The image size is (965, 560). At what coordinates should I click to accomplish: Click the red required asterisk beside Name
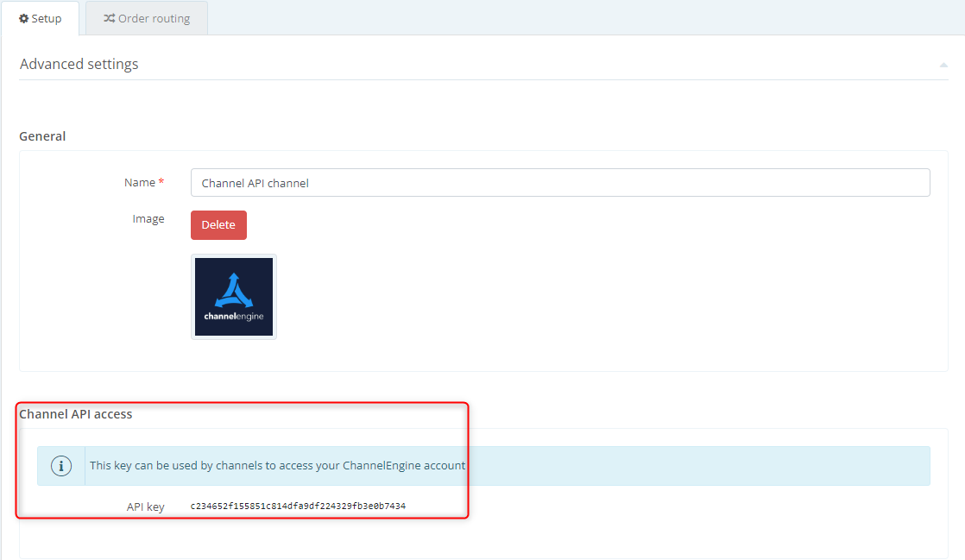point(161,182)
